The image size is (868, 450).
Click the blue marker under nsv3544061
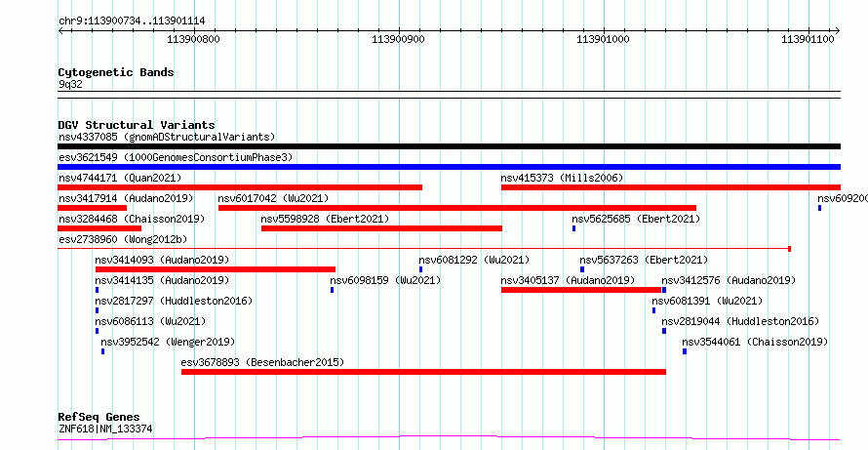(685, 351)
